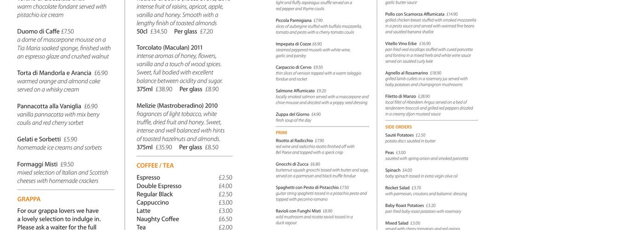Select Naughty Coffee from the coffee list
This screenshot has height=230, width=644.
pyautogui.click(x=158, y=219)
